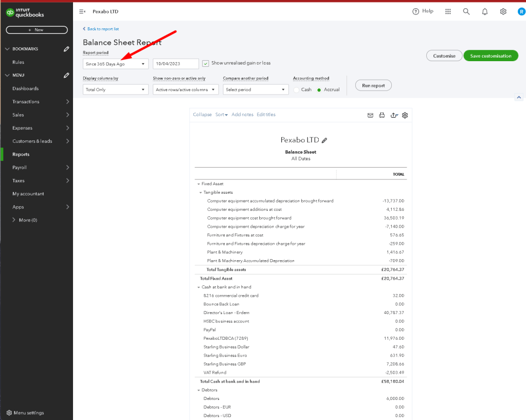526x420 pixels.
Task: Go Back to report list
Action: tap(101, 29)
